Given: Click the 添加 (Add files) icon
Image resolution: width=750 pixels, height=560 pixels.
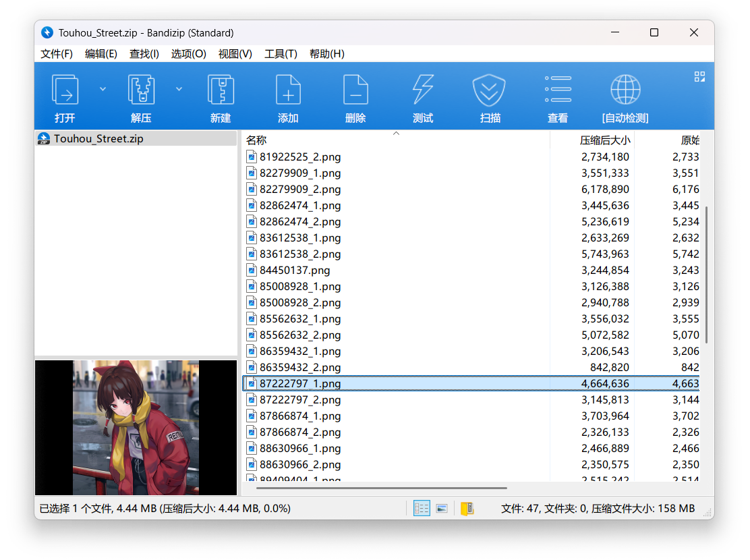Looking at the screenshot, I should (288, 91).
